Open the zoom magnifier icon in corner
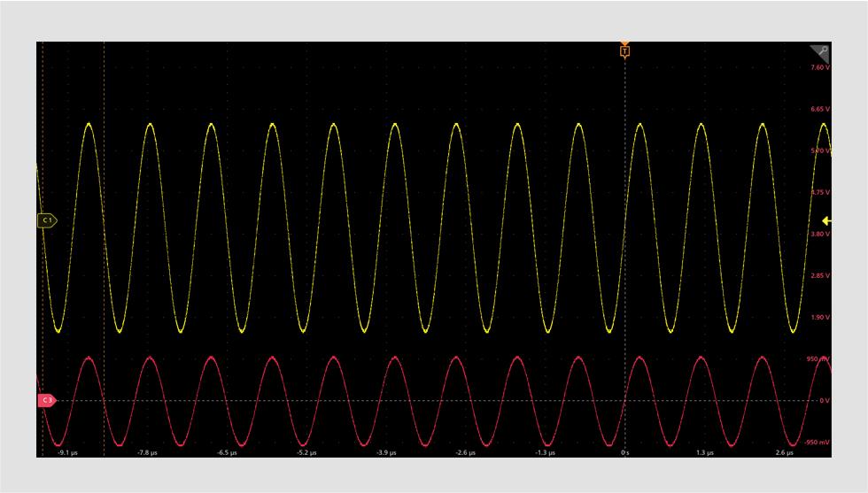Viewport: 868px width, 493px height. tap(822, 51)
